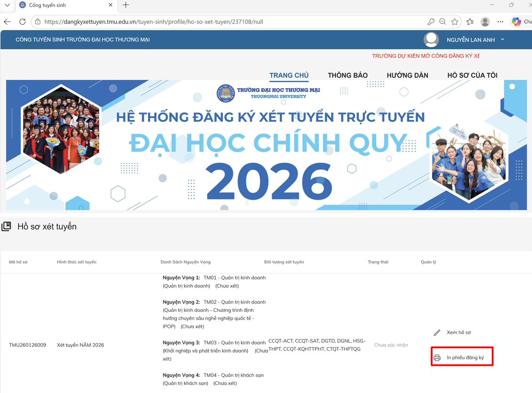Open the Copilot chat icon
Image resolution: width=532 pixels, height=393 pixels.
point(516,21)
